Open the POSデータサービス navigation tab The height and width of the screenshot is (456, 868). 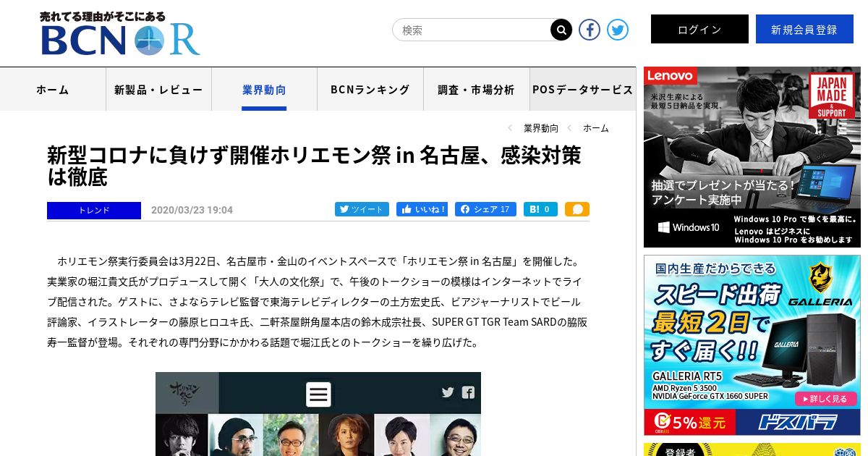pos(582,89)
